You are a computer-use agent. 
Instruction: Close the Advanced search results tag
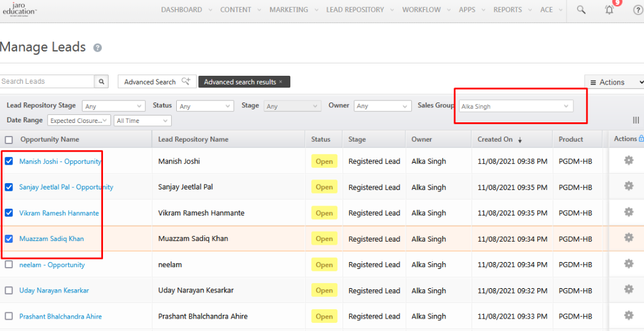coord(280,82)
